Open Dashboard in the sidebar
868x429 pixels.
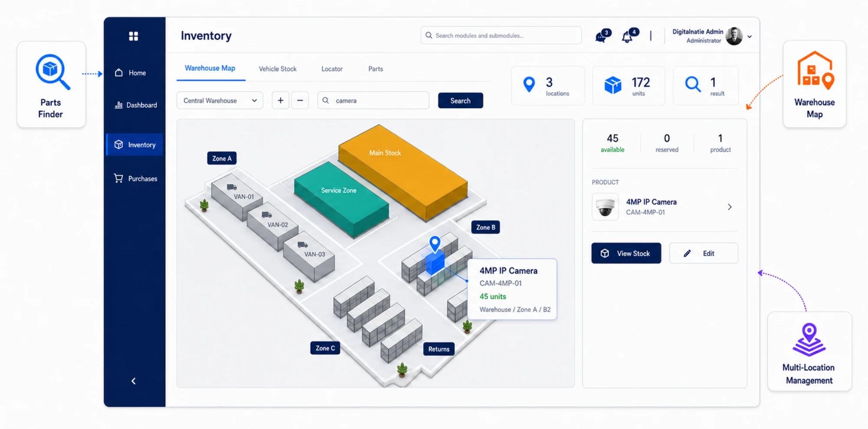136,105
